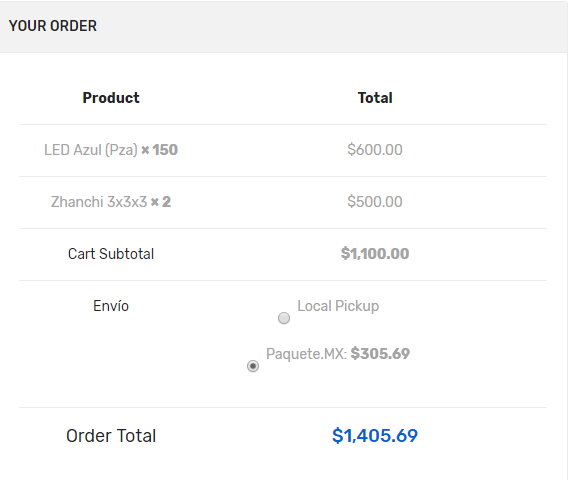Click the × 150 quantity text

click(159, 150)
